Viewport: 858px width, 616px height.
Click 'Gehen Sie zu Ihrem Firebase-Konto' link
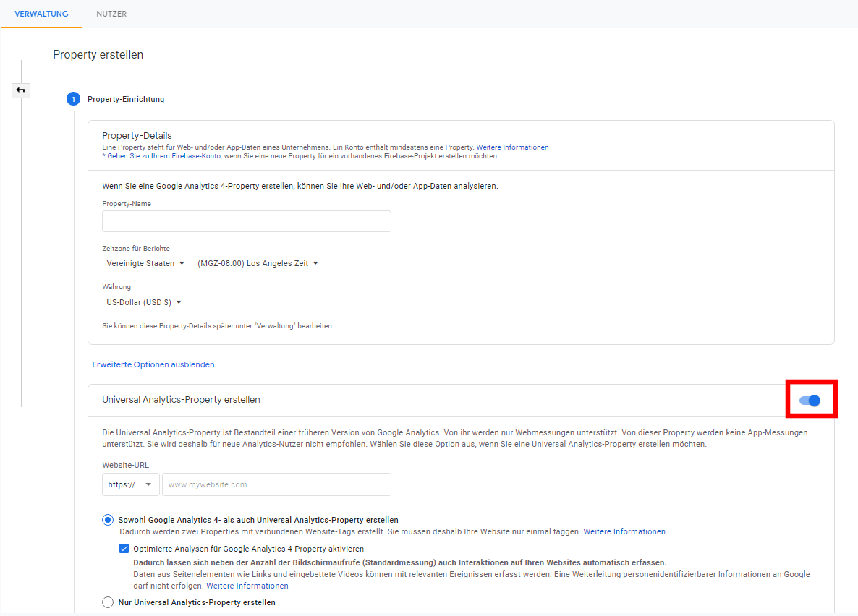(163, 156)
